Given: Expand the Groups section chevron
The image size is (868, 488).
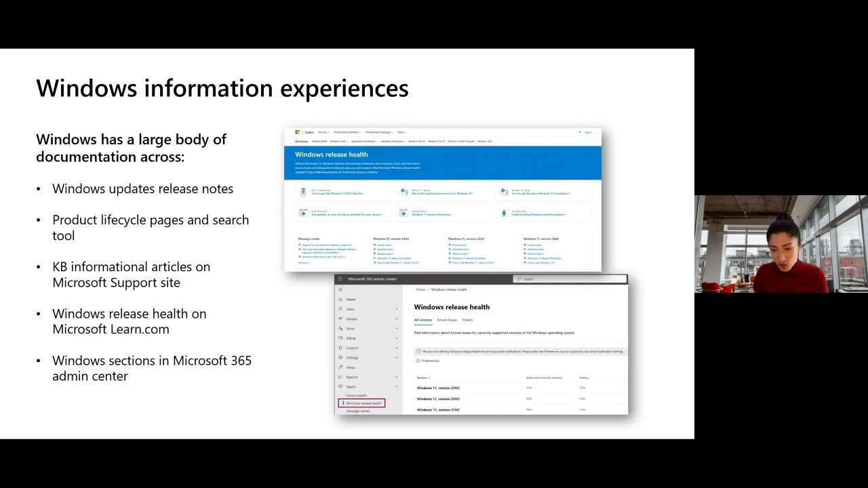Looking at the screenshot, I should 397,319.
